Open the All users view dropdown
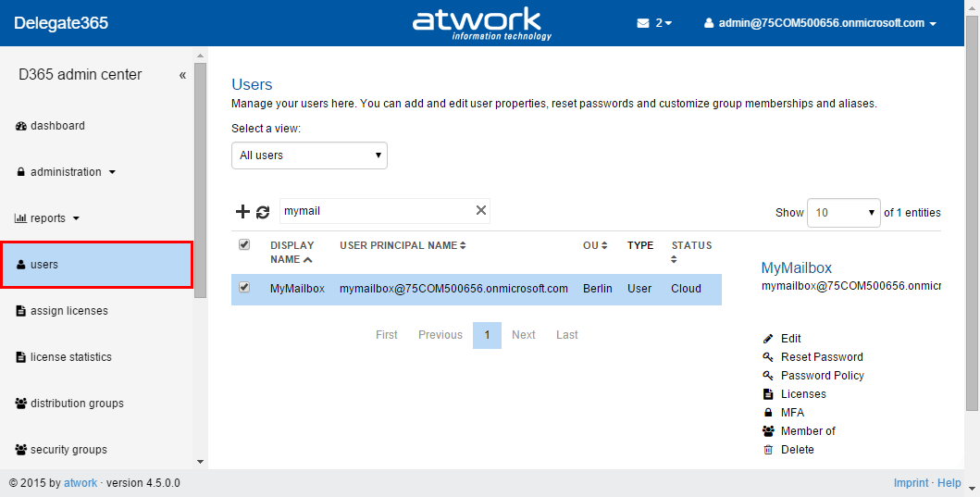The image size is (980, 497). 309,155
